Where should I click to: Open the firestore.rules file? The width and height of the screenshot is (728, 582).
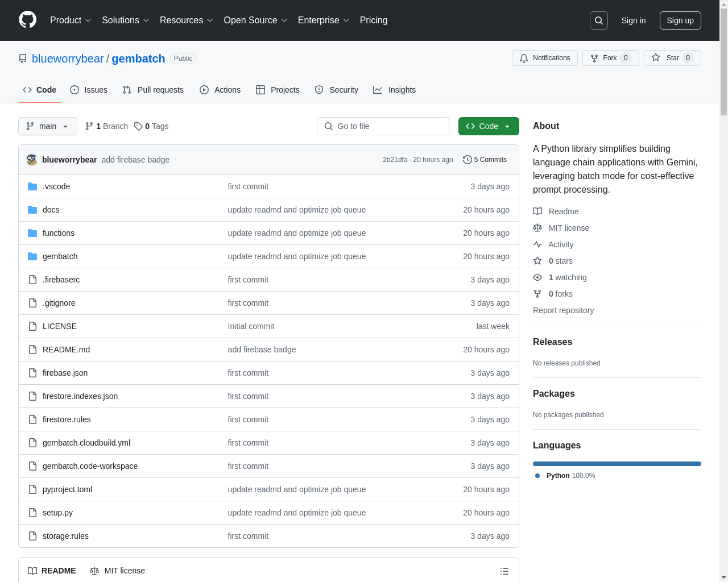67,419
